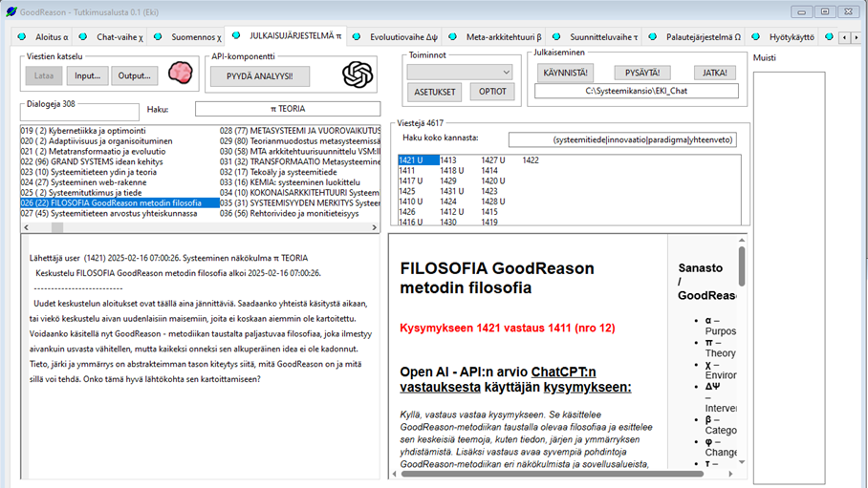Click the KÄYNNISTÄ! button
Screen dimensions: 868x488
(565, 73)
